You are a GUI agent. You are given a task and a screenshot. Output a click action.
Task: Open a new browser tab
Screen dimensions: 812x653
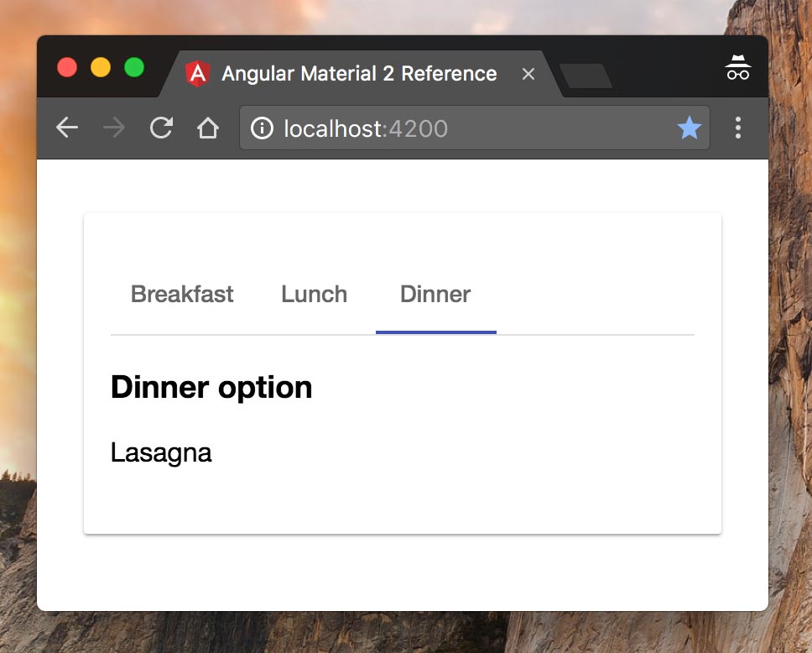(586, 76)
